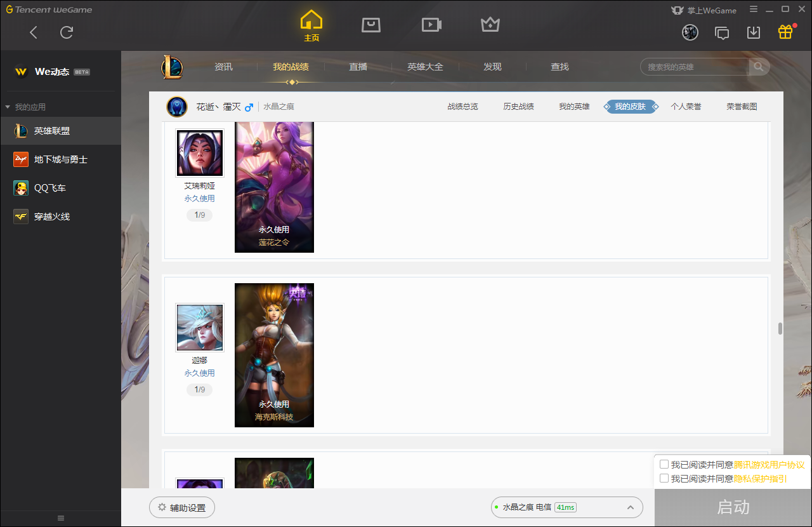Click the 掌上WeGame link

[704, 10]
